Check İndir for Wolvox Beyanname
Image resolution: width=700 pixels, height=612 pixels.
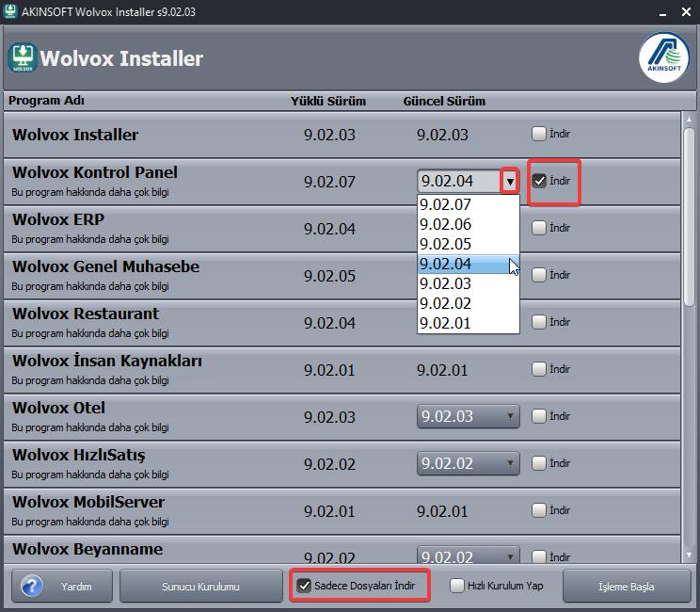(539, 557)
